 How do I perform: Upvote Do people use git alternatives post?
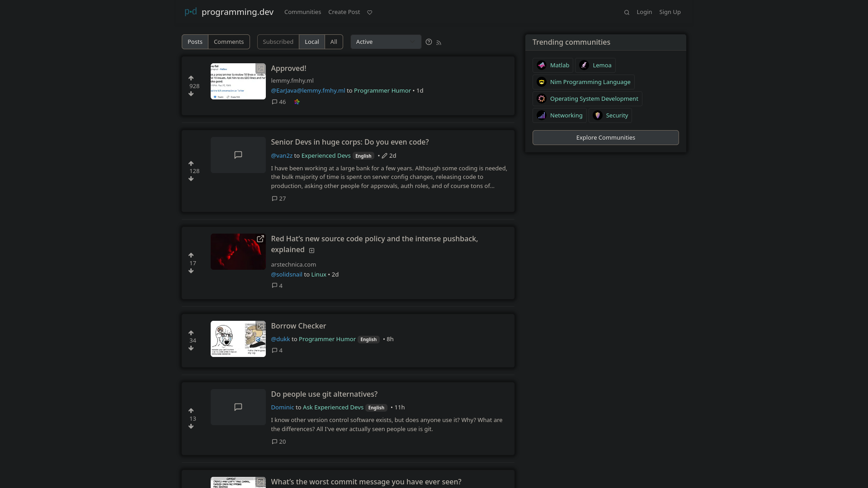(x=191, y=411)
